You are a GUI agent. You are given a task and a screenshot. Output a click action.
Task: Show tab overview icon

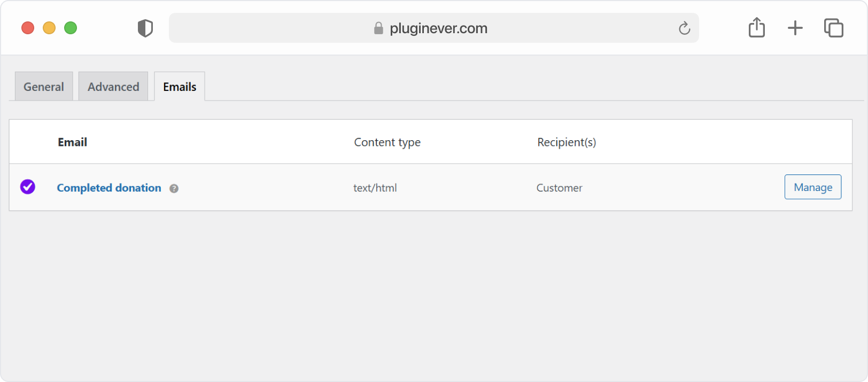[x=834, y=28]
